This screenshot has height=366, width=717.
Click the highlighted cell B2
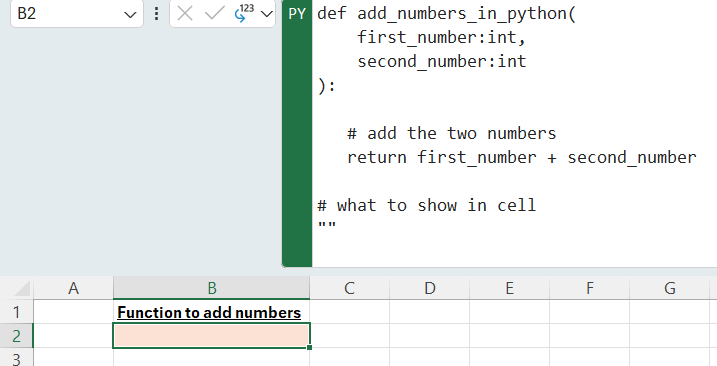(x=211, y=336)
